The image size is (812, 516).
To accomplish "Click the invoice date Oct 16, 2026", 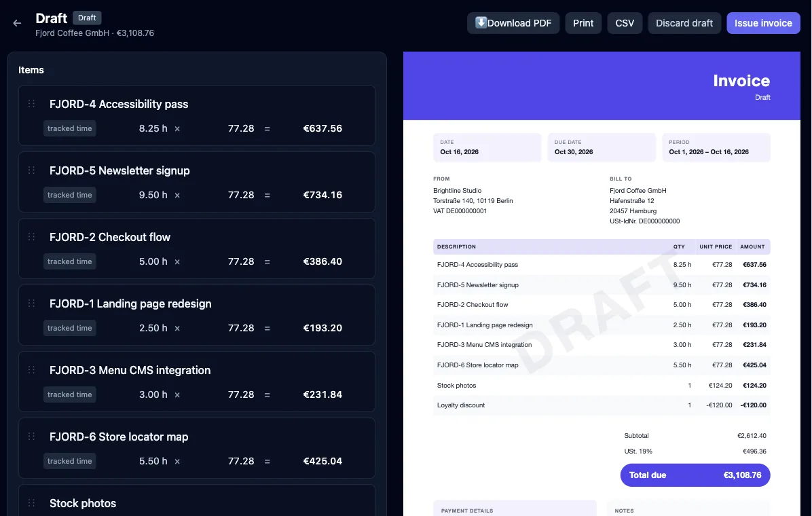I will click(460, 152).
